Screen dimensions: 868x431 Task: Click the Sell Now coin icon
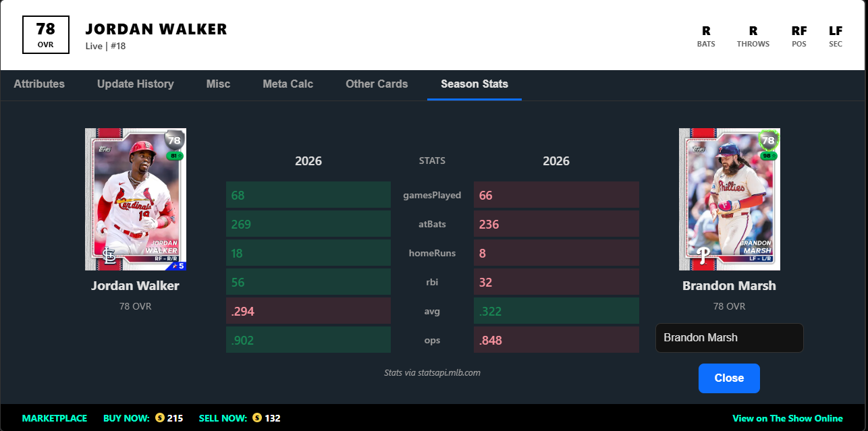tap(257, 418)
